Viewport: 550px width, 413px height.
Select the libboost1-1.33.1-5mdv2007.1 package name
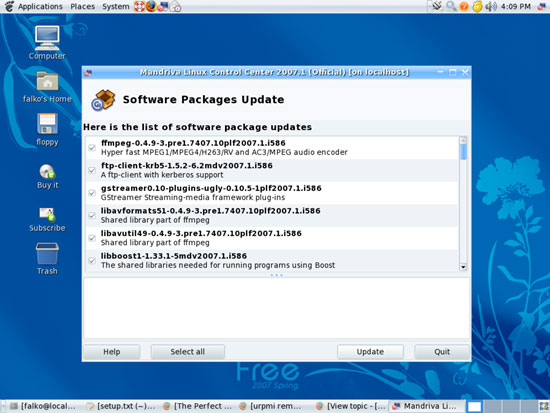174,256
